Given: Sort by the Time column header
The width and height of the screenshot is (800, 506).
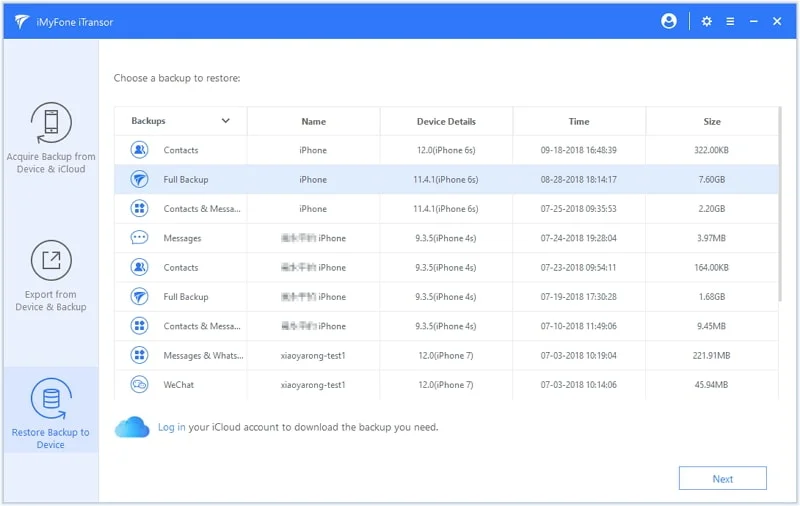Looking at the screenshot, I should coord(579,121).
